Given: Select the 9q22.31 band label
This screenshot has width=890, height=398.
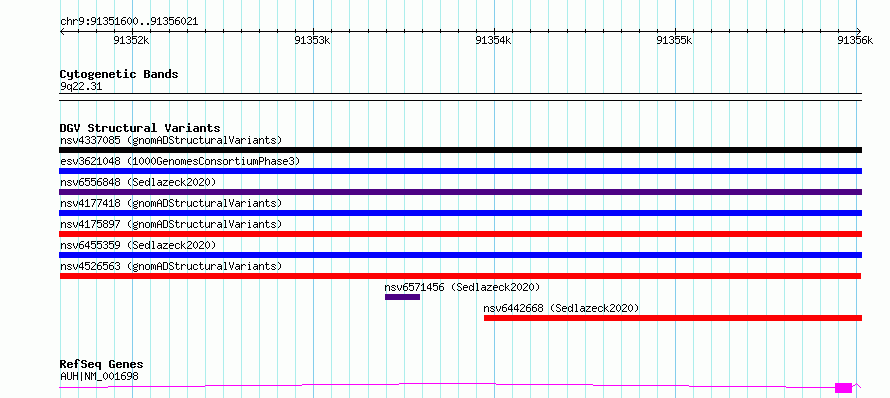Looking at the screenshot, I should [x=81, y=87].
